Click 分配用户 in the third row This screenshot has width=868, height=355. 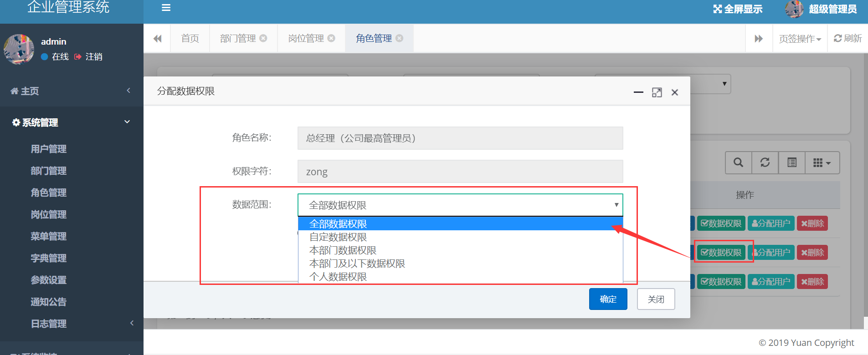[771, 282]
